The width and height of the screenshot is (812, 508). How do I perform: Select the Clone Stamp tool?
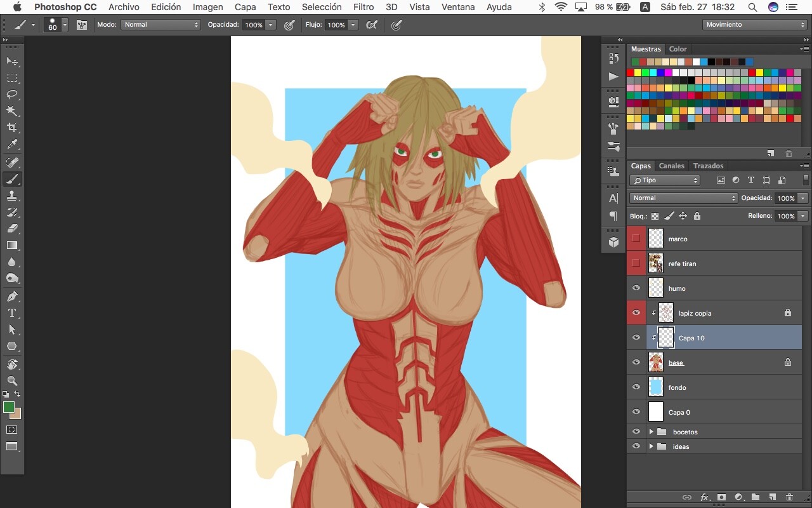[12, 196]
